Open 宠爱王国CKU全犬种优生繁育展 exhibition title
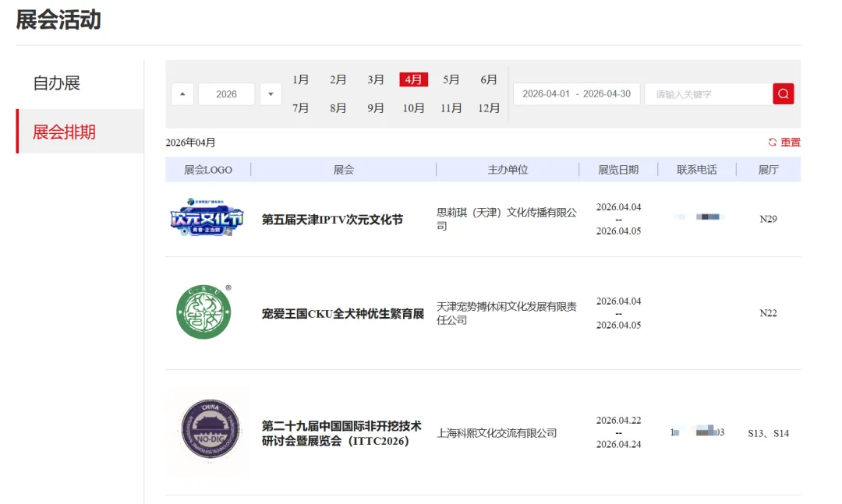 pyautogui.click(x=343, y=313)
